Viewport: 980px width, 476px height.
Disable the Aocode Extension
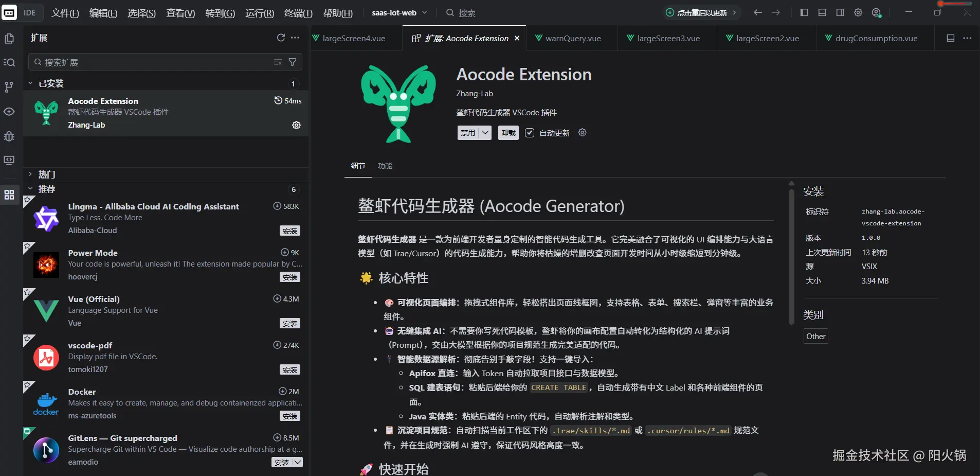pyautogui.click(x=468, y=133)
